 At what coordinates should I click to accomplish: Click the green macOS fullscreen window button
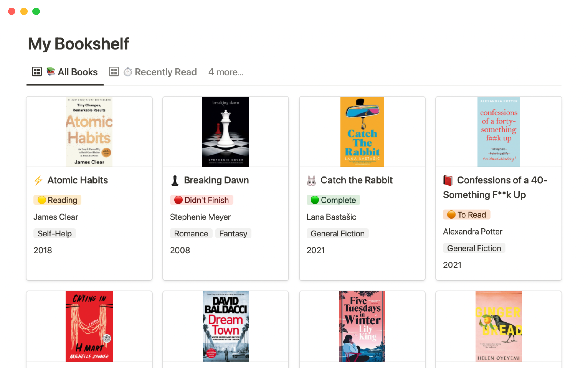click(x=36, y=11)
